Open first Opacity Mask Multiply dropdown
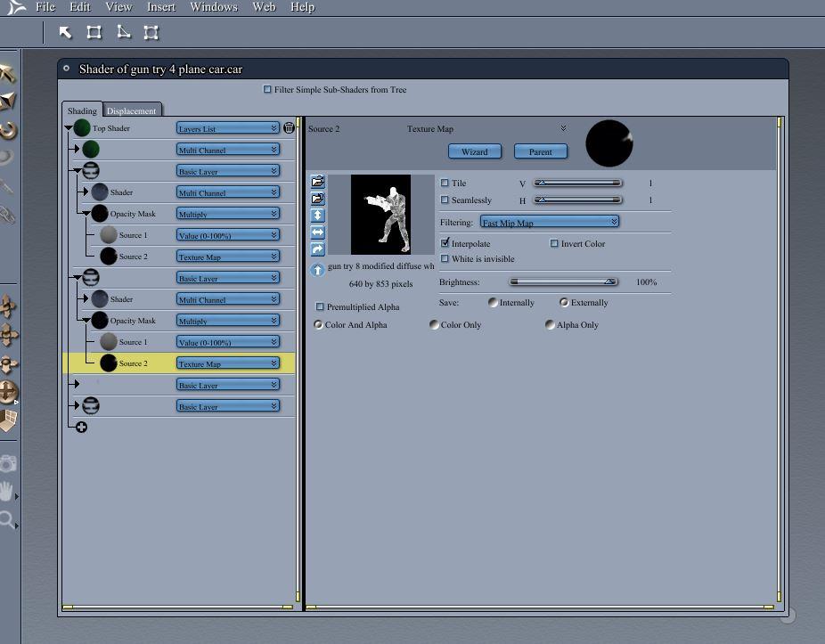The width and height of the screenshot is (825, 644). tap(227, 214)
